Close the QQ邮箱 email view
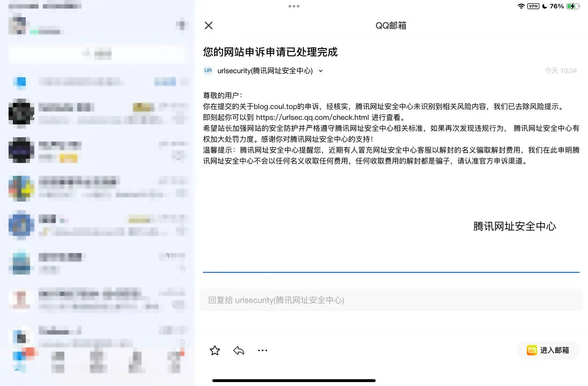The width and height of the screenshot is (588, 386). [208, 25]
